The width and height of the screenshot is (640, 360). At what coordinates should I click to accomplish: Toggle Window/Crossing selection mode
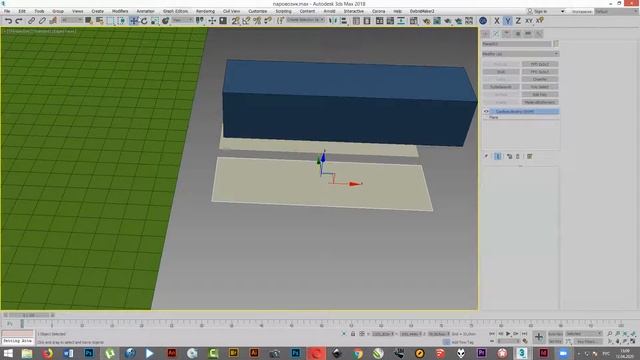click(122, 20)
